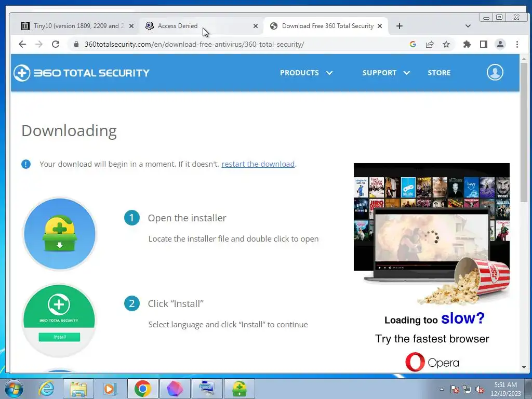Share this page icon
The image size is (532, 399).
click(430, 44)
